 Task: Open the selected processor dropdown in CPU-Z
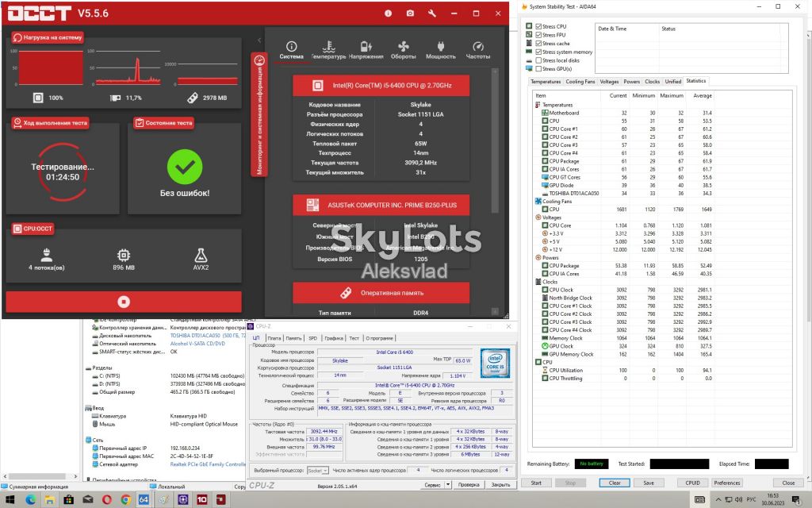tap(318, 471)
